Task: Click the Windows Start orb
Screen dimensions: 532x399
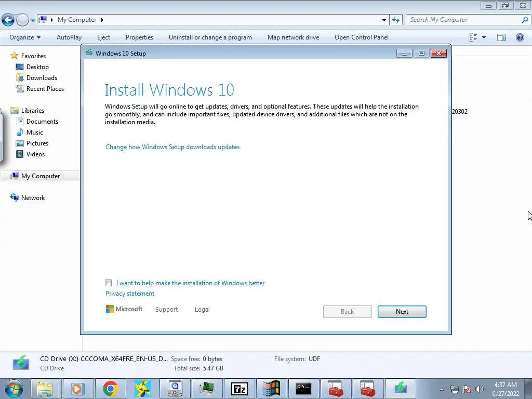Action: pos(14,389)
